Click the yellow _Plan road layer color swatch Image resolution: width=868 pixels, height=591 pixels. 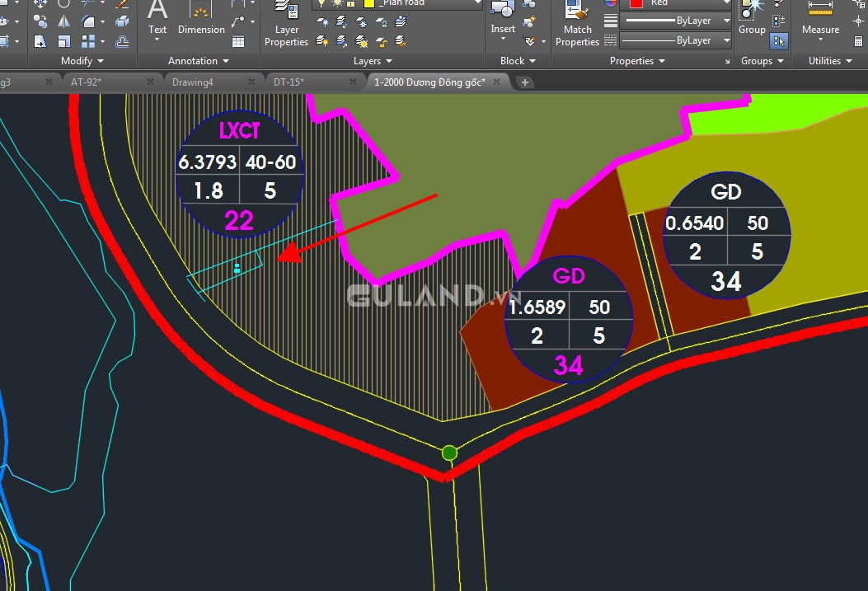(369, 3)
